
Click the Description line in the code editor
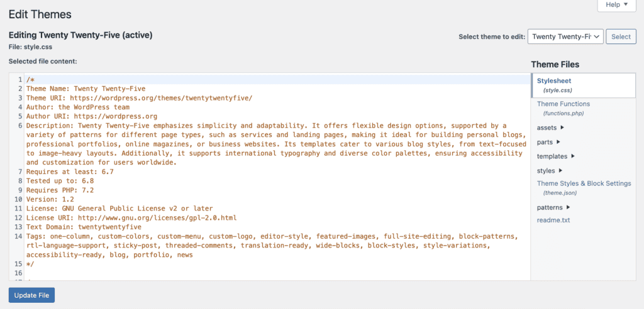pyautogui.click(x=277, y=144)
